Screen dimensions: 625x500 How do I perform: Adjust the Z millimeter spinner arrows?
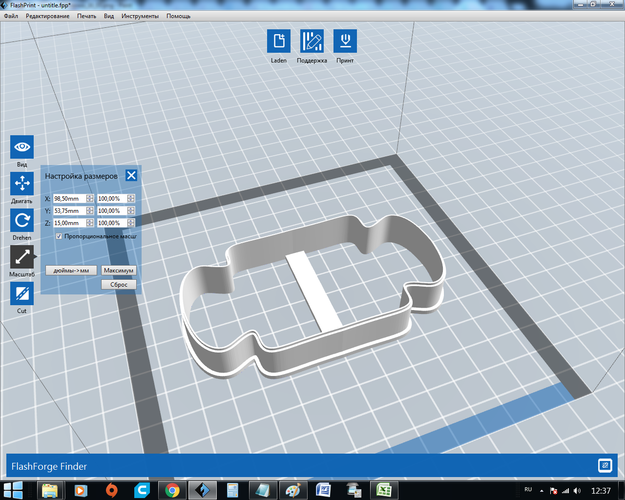pos(90,223)
